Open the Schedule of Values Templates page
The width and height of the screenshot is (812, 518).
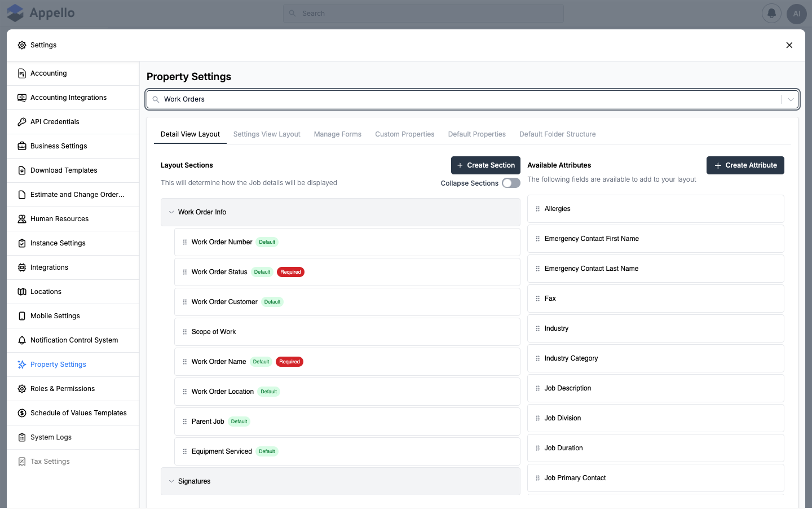(x=73, y=413)
